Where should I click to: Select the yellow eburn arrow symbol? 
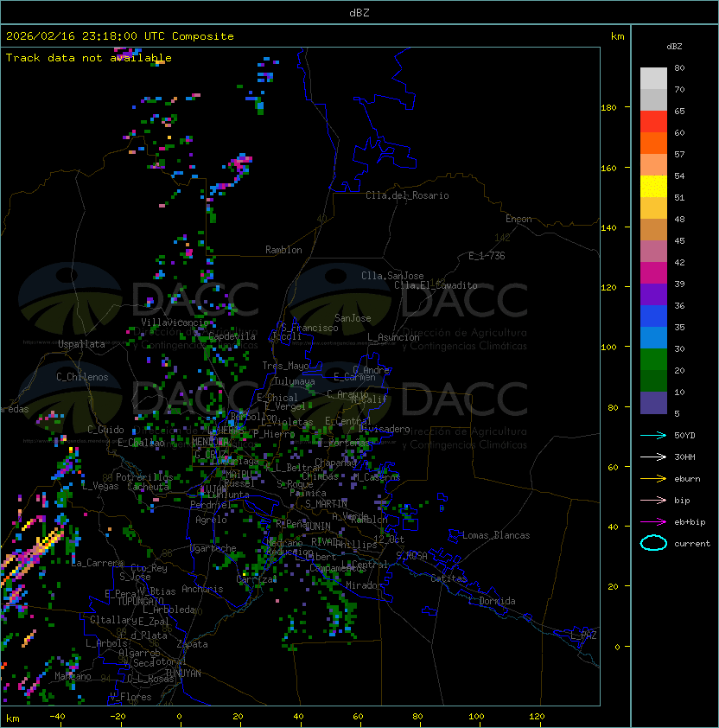pyautogui.click(x=653, y=478)
